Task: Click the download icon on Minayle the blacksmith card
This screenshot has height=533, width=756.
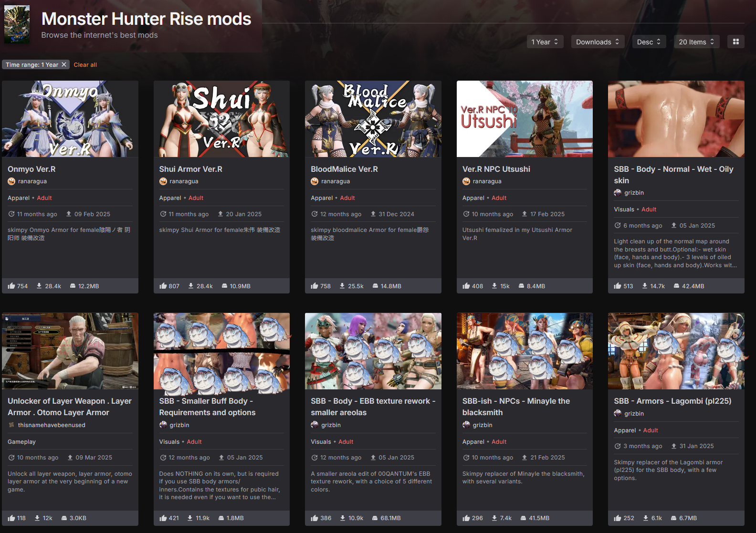Action: click(494, 518)
